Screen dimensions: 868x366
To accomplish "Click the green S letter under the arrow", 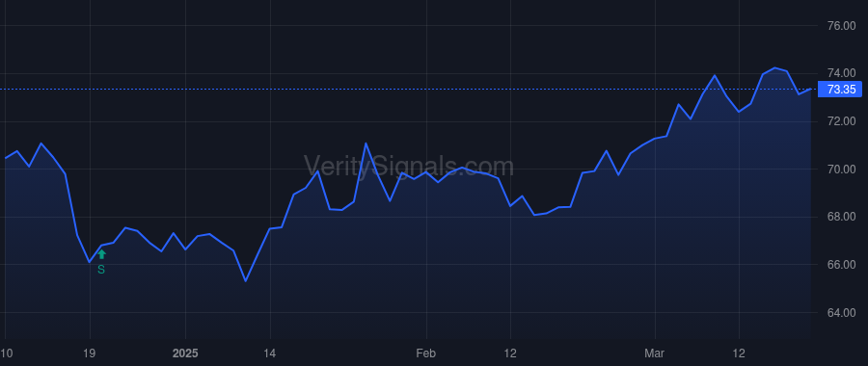I will (100, 270).
